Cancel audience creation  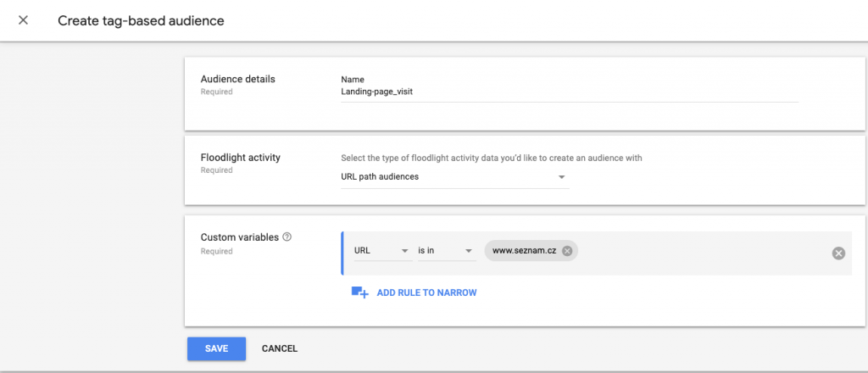(280, 348)
